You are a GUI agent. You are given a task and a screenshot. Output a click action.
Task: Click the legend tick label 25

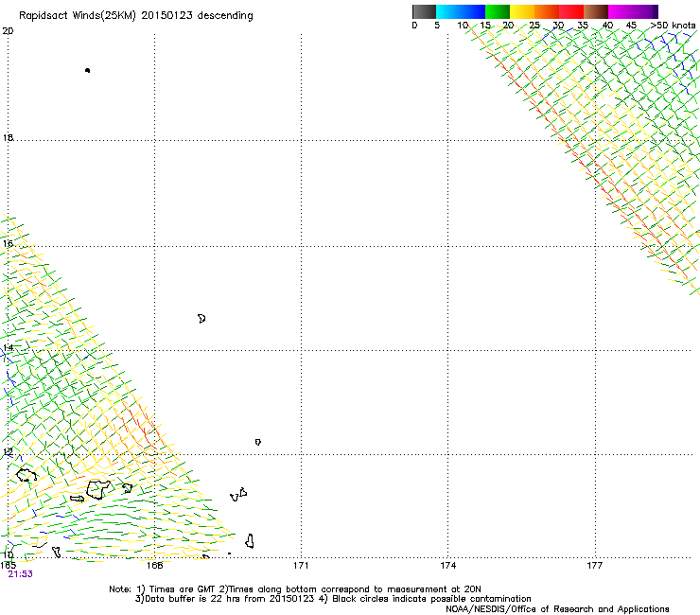[x=534, y=26]
